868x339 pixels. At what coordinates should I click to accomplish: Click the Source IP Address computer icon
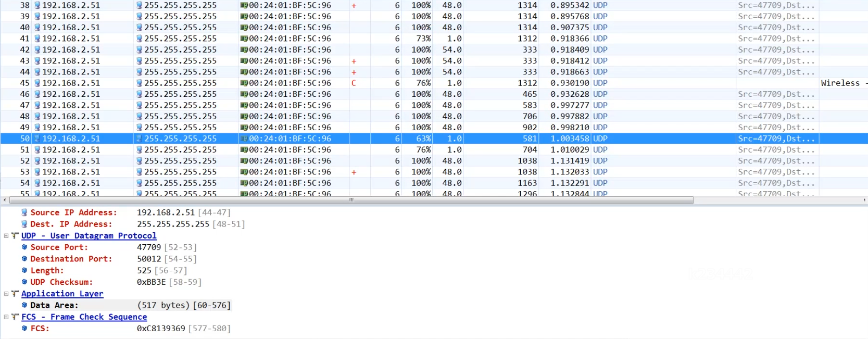pos(24,212)
